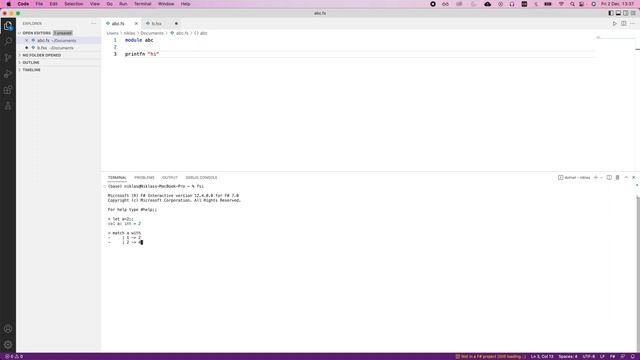640x360 pixels.
Task: Open the Go menu
Action: 109,4
